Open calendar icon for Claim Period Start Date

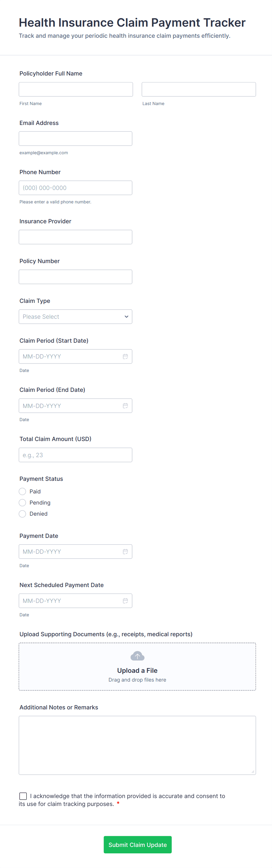(125, 356)
